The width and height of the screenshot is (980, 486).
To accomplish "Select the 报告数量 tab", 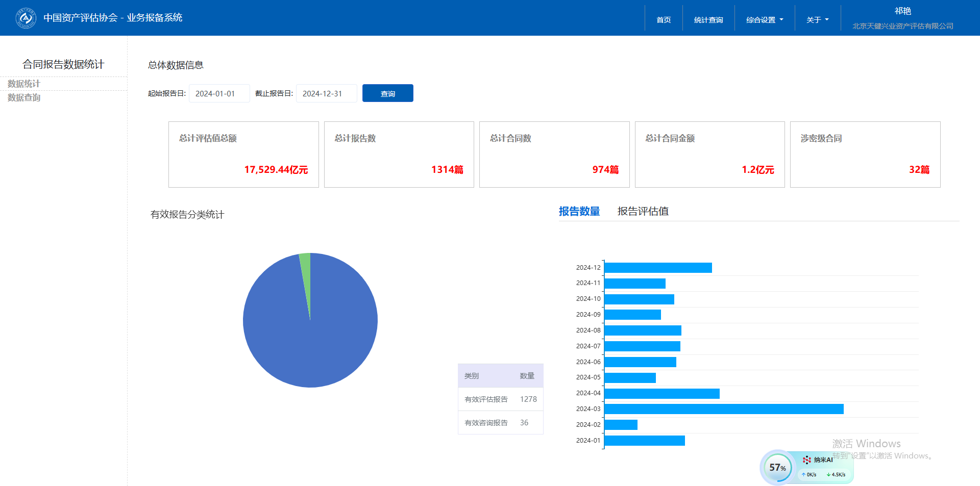I will coord(579,211).
